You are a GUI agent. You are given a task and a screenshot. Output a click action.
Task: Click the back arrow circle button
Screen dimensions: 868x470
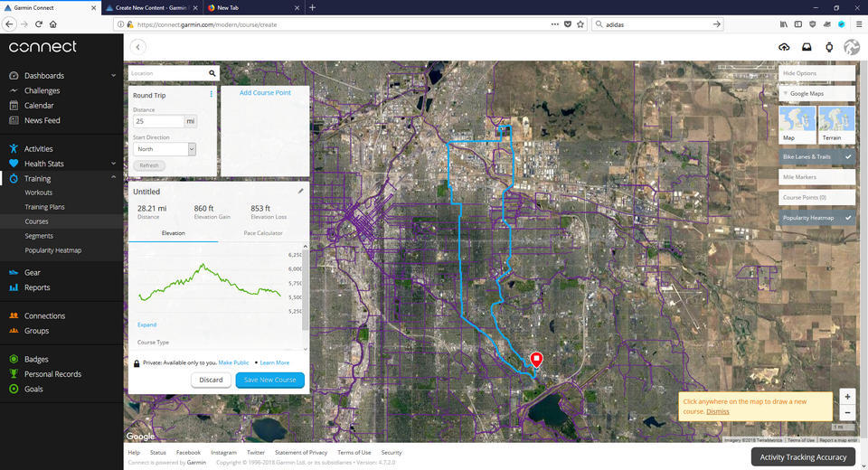click(x=137, y=47)
